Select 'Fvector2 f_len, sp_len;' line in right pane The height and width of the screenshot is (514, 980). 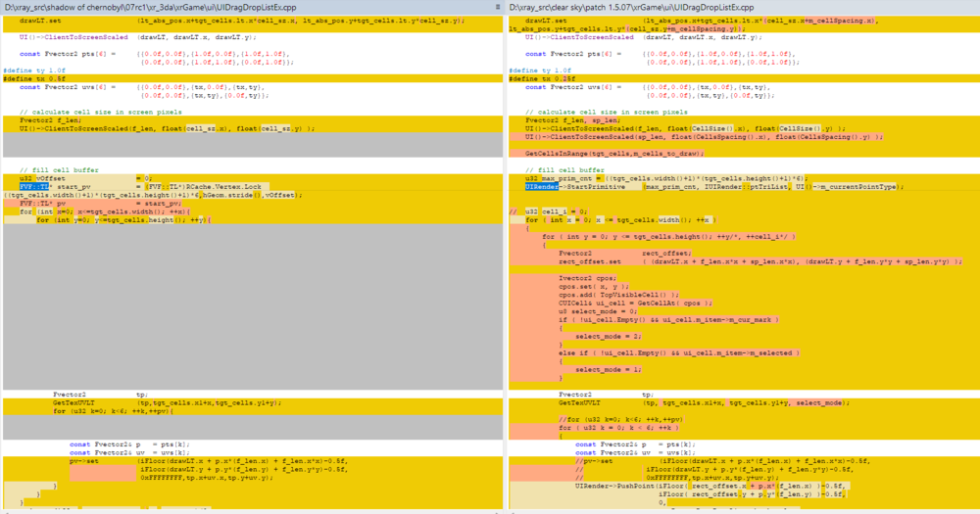(745, 119)
